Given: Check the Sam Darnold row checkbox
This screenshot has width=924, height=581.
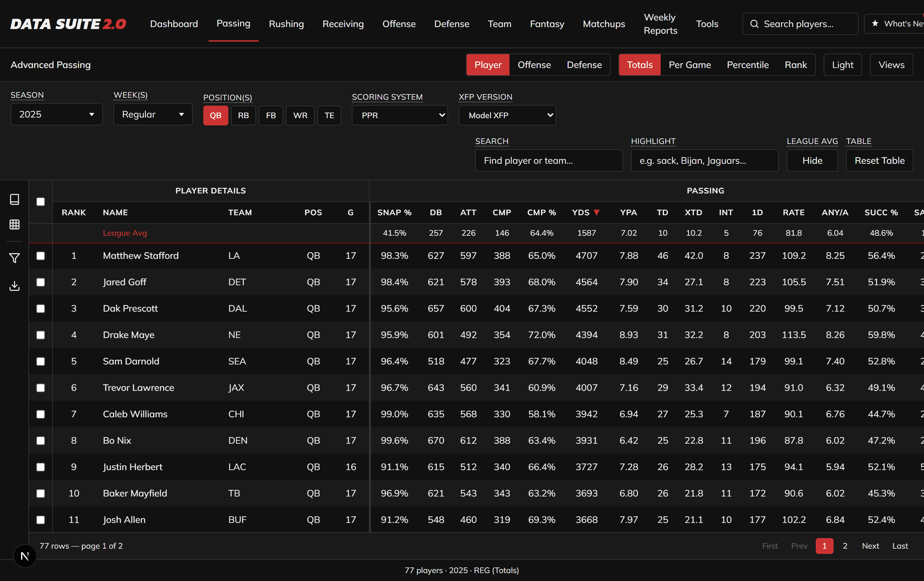Looking at the screenshot, I should point(41,361).
